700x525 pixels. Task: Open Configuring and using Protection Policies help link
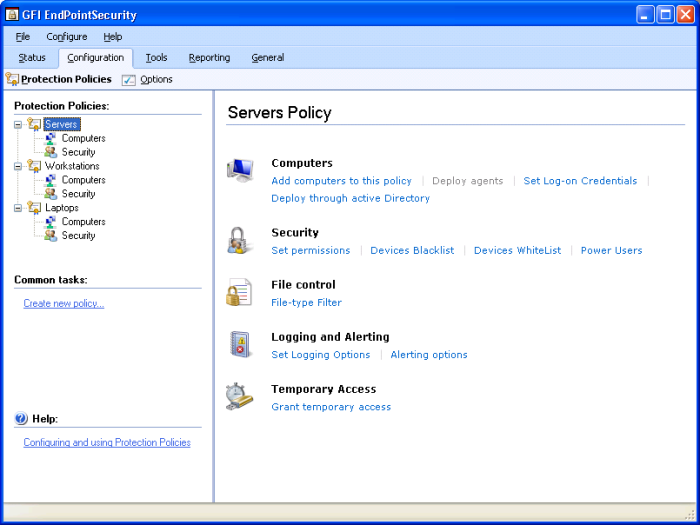point(107,442)
